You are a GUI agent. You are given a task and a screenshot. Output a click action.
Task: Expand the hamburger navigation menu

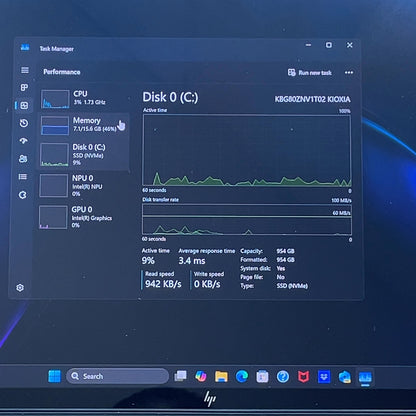tap(25, 70)
